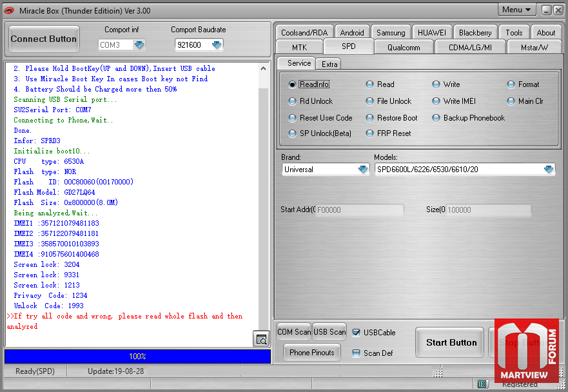Toggle the USBCable checkbox
The height and width of the screenshot is (392, 568).
[x=357, y=333]
